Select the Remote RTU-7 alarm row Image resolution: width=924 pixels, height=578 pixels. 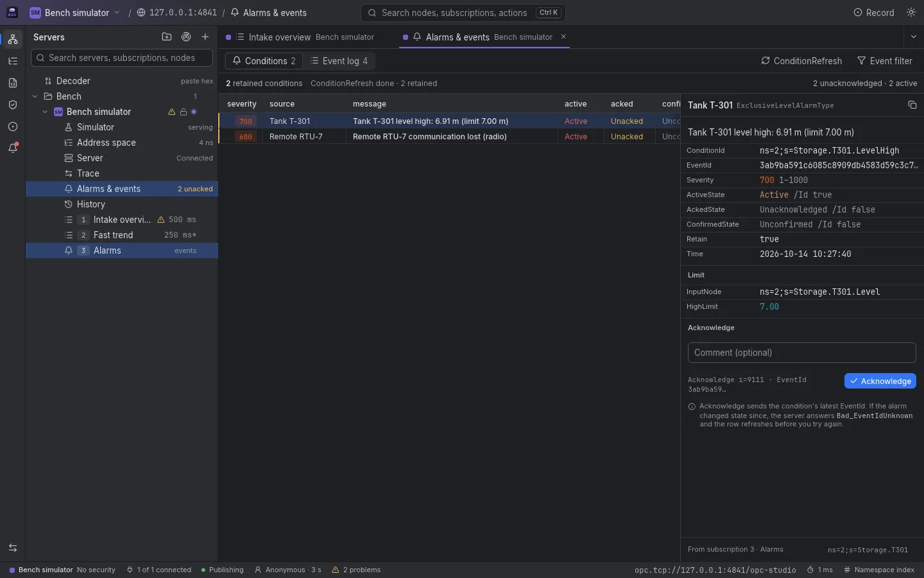point(449,136)
